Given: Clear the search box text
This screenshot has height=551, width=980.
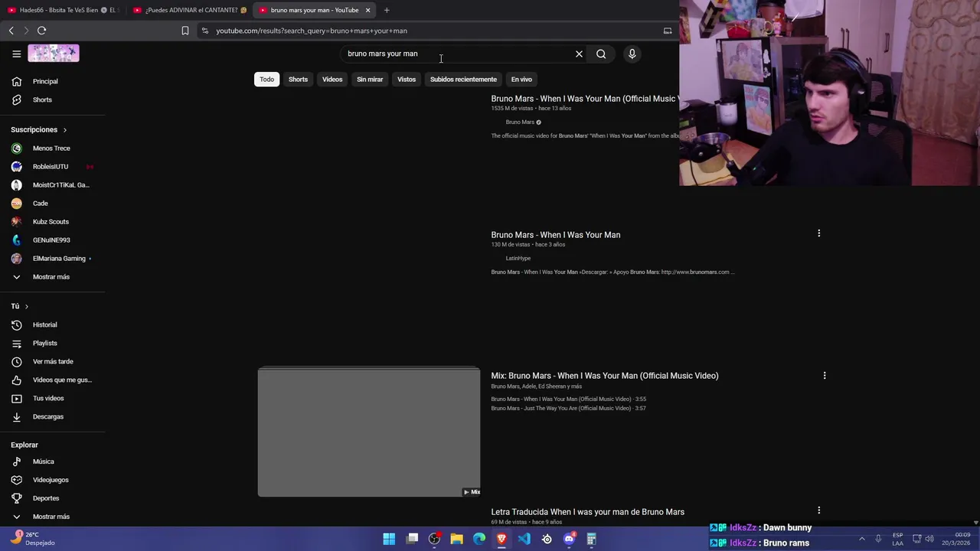Looking at the screenshot, I should point(579,54).
